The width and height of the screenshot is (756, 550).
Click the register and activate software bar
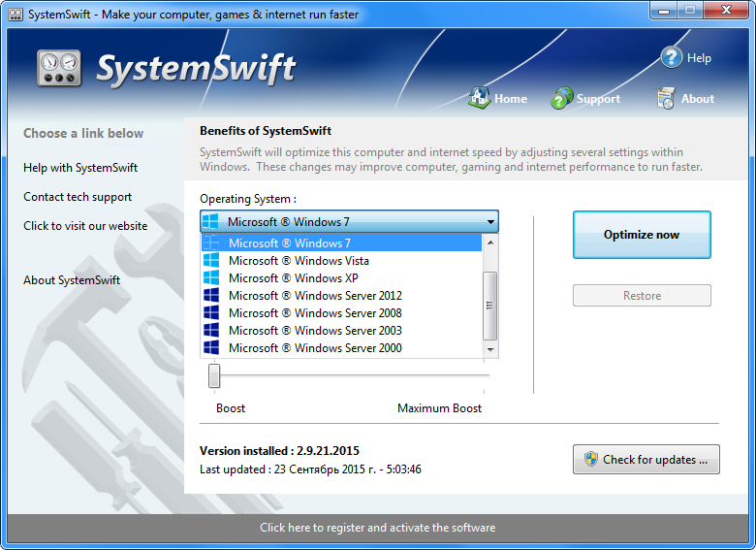378,528
